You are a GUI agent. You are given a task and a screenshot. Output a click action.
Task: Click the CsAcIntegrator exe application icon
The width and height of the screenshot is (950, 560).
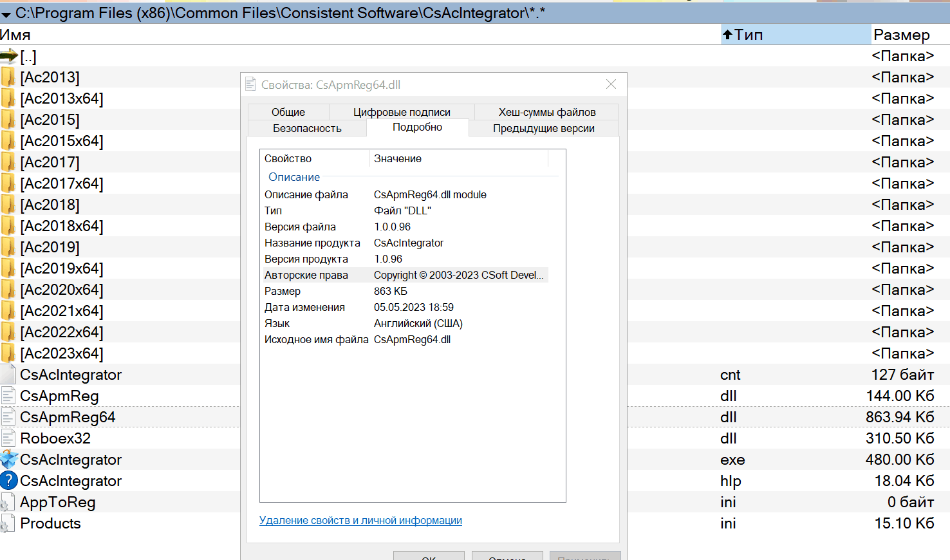[9, 460]
